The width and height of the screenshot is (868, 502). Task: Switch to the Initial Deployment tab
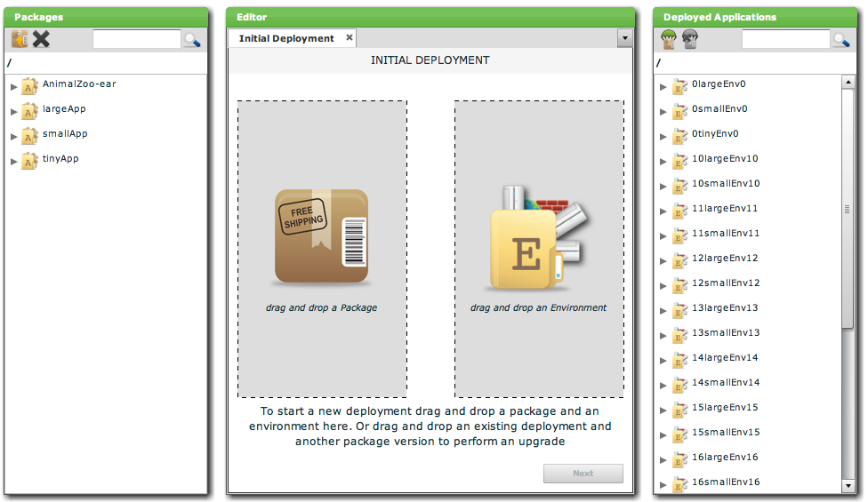pyautogui.click(x=285, y=38)
